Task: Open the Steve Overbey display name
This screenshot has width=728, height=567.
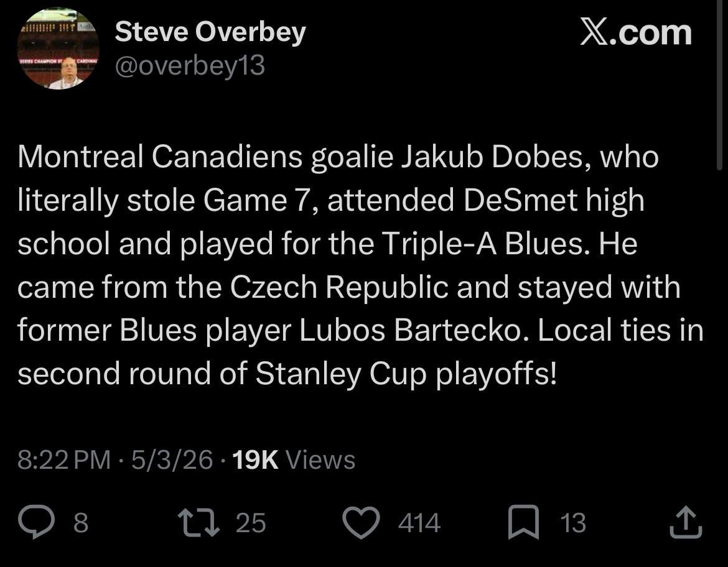Action: [210, 32]
